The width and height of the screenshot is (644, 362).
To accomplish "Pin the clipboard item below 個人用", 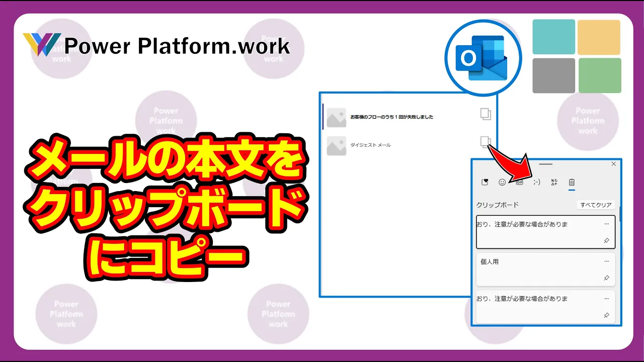I will pos(606,315).
